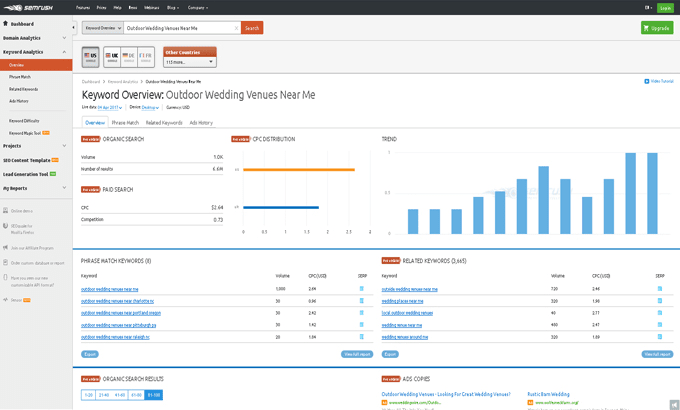Click the Upgrade button with cart icon

657,27
